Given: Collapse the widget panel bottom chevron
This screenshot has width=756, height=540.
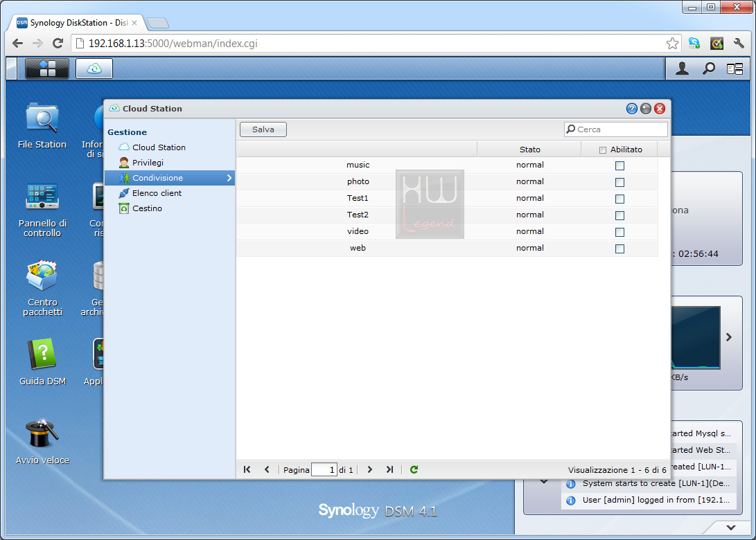Looking at the screenshot, I should [x=731, y=528].
